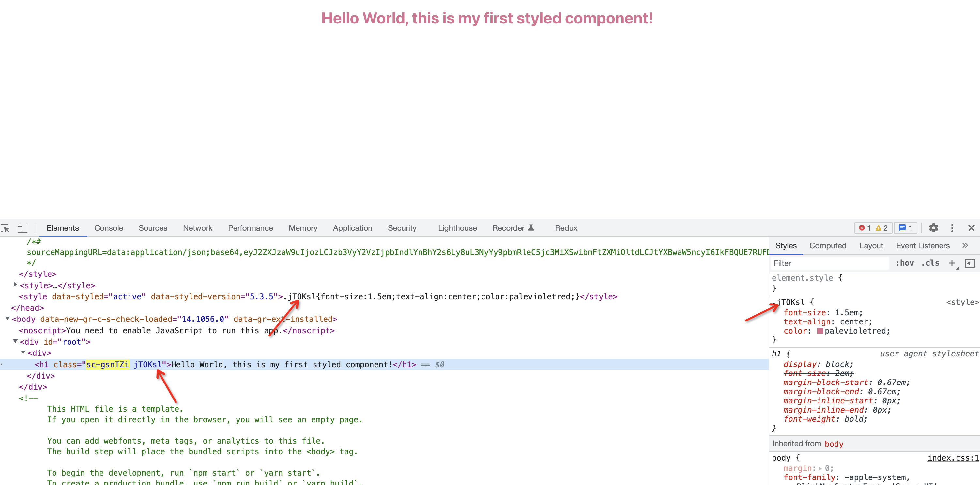Open the Lighthouse tab
The height and width of the screenshot is (485, 980).
457,228
